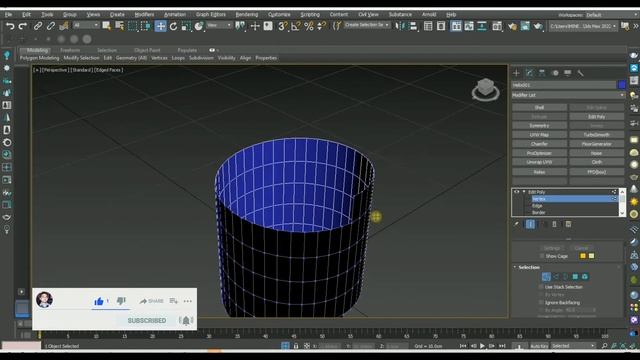Activate the Select and Move tool
Viewport: 640px width, 360px height.
coord(160,26)
